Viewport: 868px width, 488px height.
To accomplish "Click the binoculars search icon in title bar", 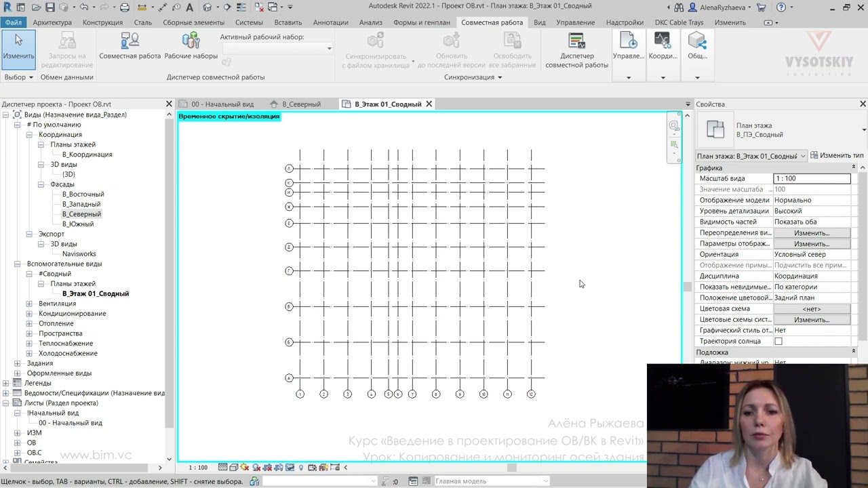I will click(x=679, y=7).
